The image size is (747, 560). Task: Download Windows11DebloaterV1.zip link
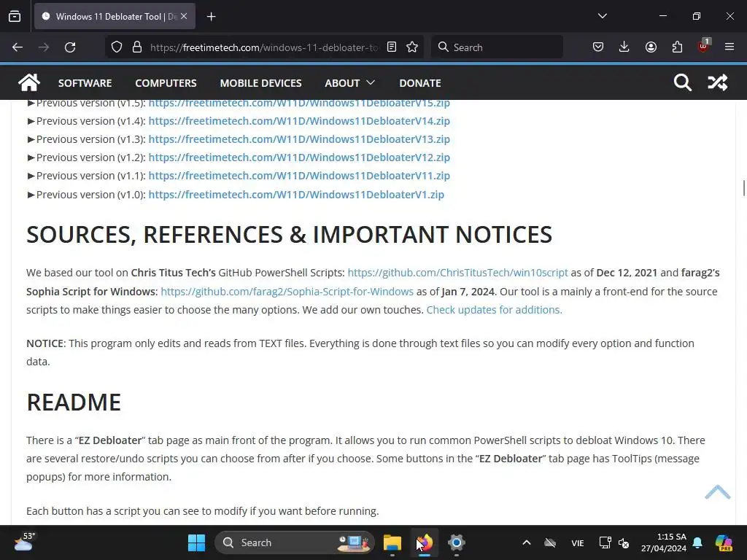pyautogui.click(x=296, y=194)
